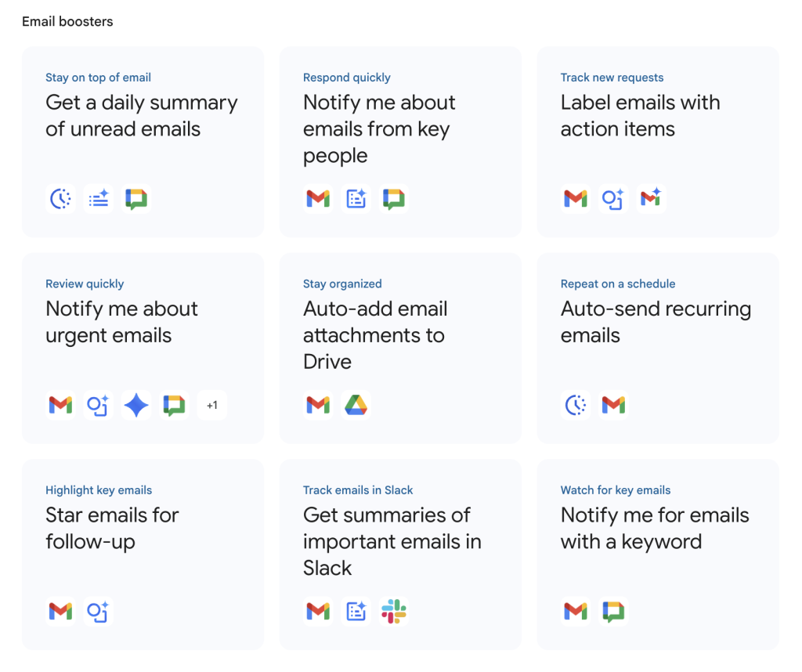Select the Gmail icon on the follow-up card
Image resolution: width=802 pixels, height=672 pixels.
pyautogui.click(x=60, y=611)
